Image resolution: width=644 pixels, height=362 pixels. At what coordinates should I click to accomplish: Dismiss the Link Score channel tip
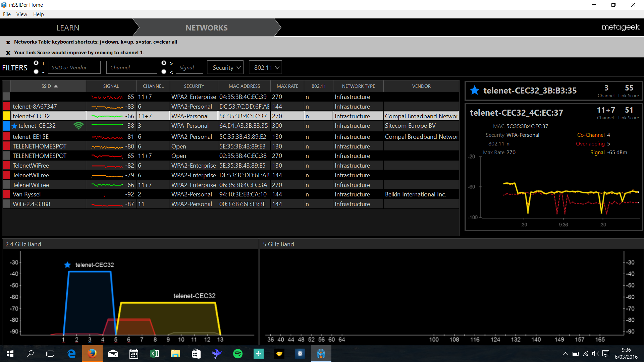pos(8,53)
